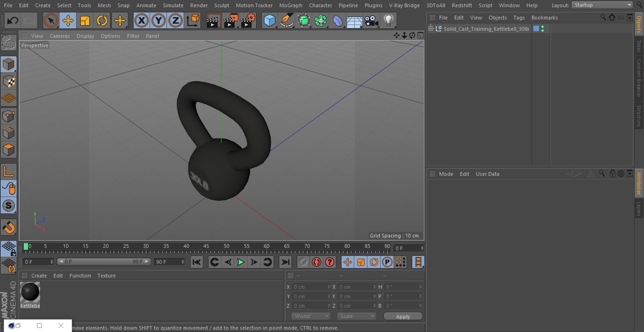Open Render to Picture Viewer icon

(x=230, y=21)
